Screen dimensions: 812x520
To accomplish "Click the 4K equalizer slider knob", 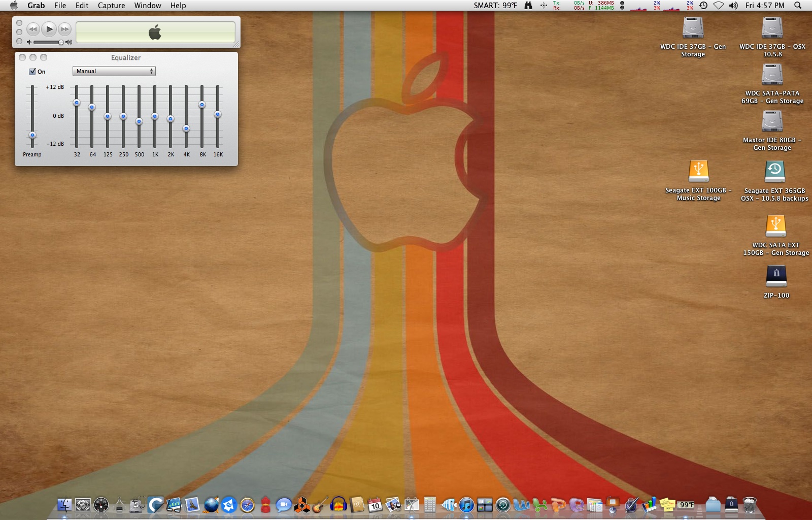I will [186, 128].
